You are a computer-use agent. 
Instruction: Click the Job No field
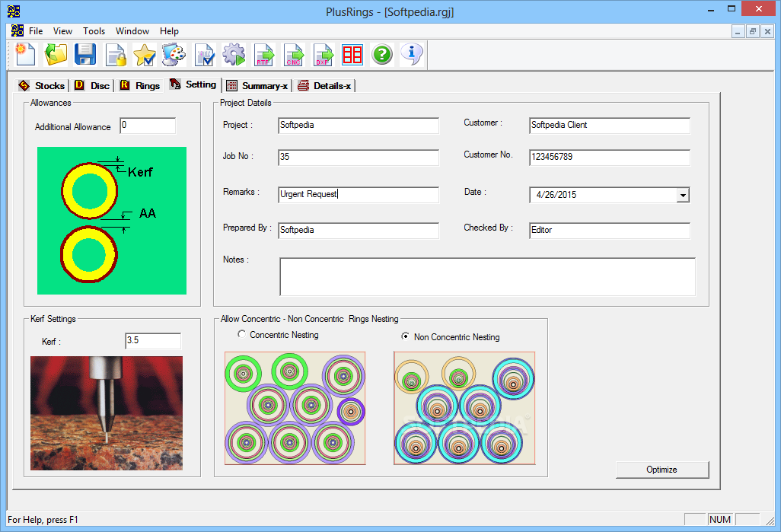coord(359,158)
